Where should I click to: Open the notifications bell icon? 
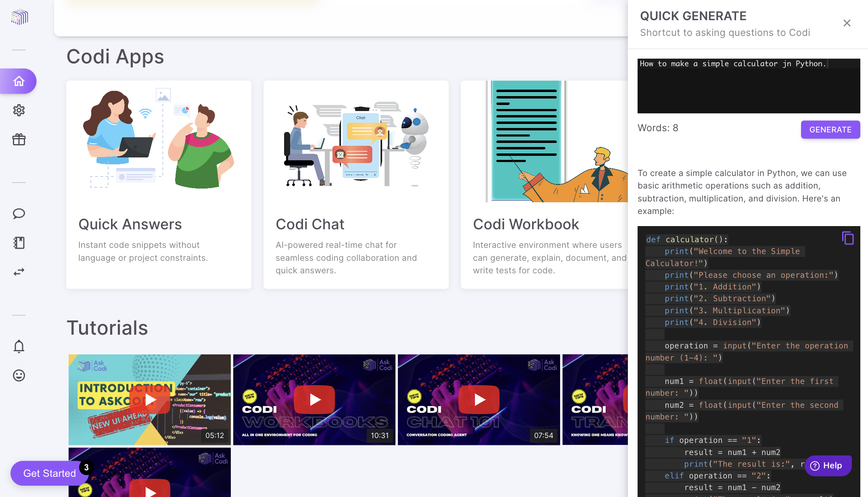pos(19,346)
